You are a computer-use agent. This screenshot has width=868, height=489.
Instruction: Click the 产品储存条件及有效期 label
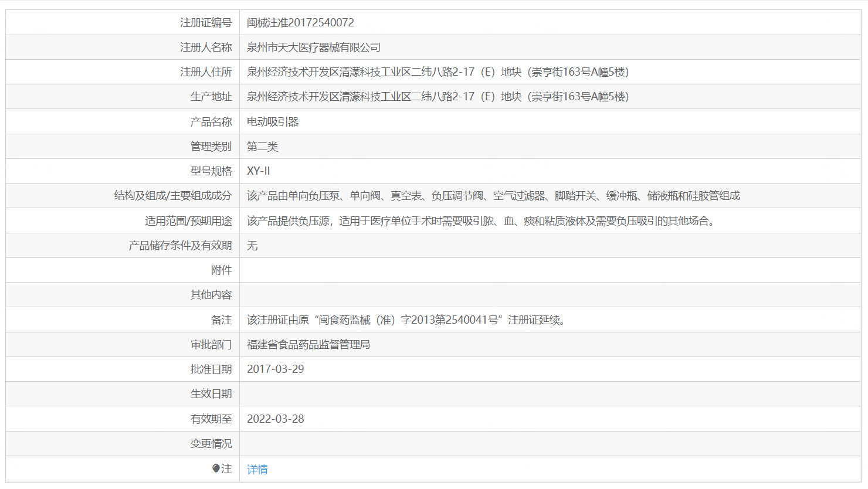coord(181,246)
